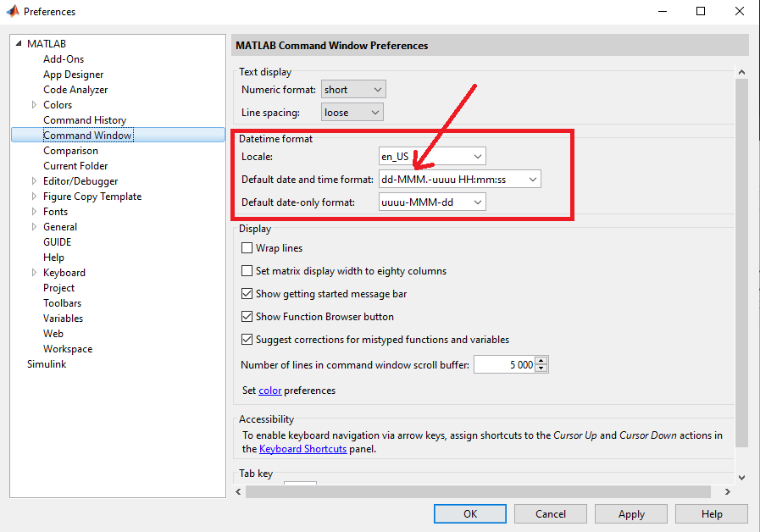Click the MATLAB logo icon in title bar
760x532 pixels.
coord(13,11)
